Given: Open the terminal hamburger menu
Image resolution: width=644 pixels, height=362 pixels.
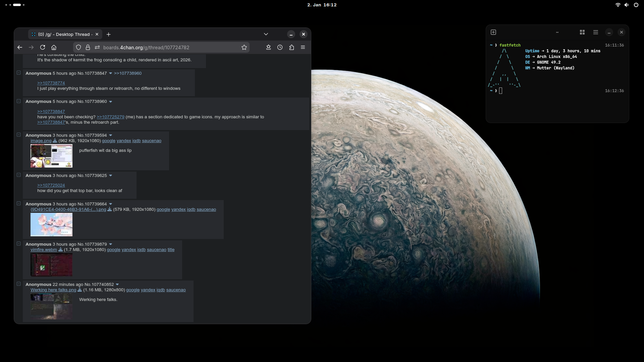Looking at the screenshot, I should tap(596, 32).
